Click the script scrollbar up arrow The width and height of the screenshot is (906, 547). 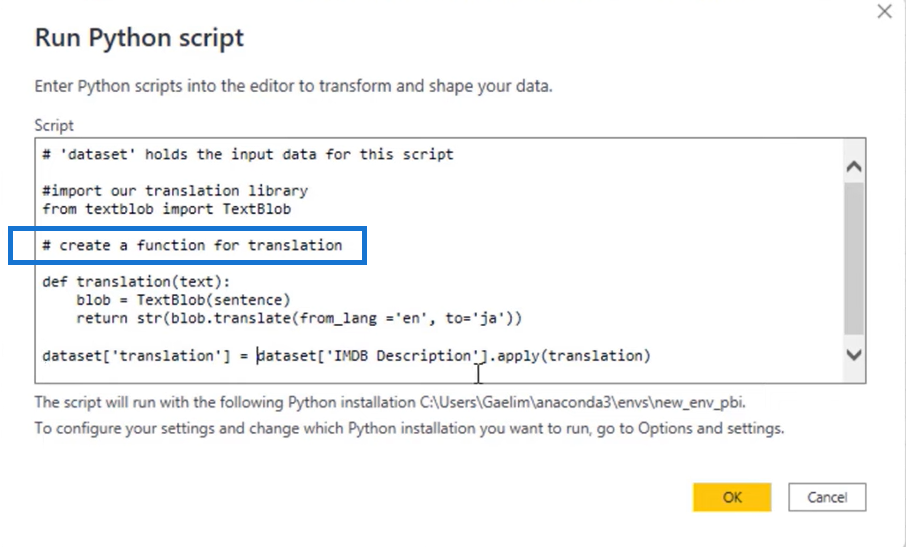click(x=853, y=167)
